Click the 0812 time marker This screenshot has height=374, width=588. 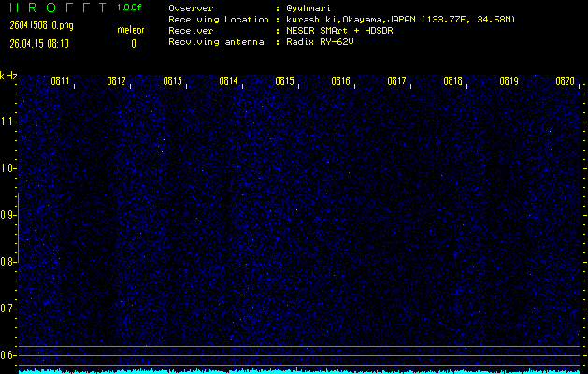pos(116,81)
